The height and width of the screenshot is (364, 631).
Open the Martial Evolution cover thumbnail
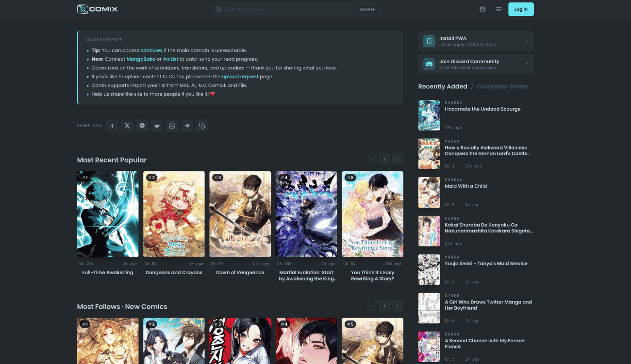(306, 214)
